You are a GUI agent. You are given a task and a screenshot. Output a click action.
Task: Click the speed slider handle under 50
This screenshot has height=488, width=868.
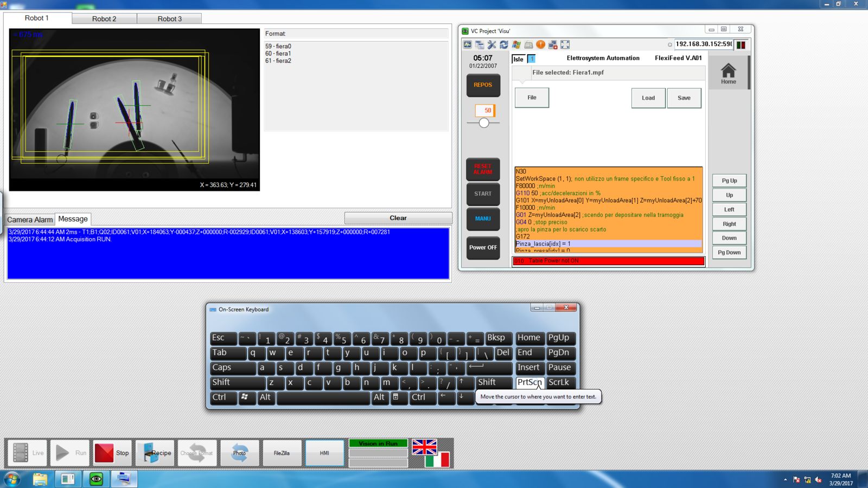pyautogui.click(x=484, y=123)
